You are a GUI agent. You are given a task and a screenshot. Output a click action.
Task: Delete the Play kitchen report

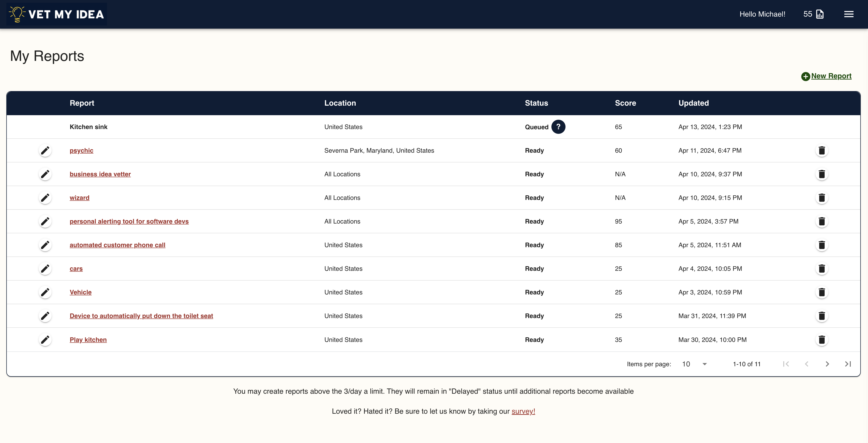point(821,339)
